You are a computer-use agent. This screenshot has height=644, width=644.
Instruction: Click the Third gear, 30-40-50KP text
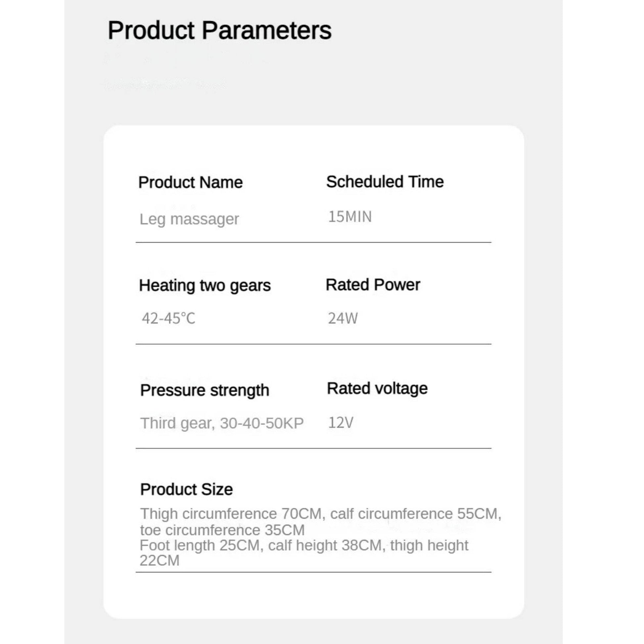click(222, 424)
